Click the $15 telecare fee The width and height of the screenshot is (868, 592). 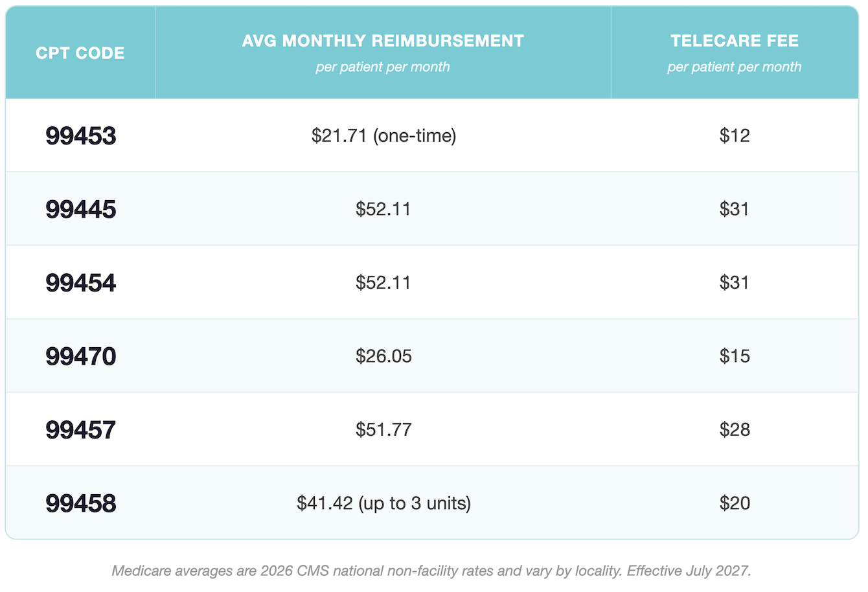tap(735, 356)
